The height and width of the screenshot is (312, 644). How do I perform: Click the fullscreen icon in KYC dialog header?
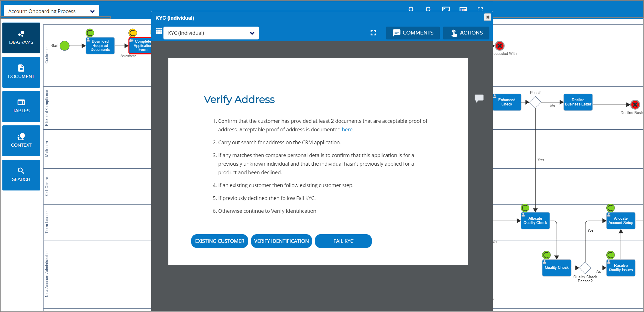[373, 33]
